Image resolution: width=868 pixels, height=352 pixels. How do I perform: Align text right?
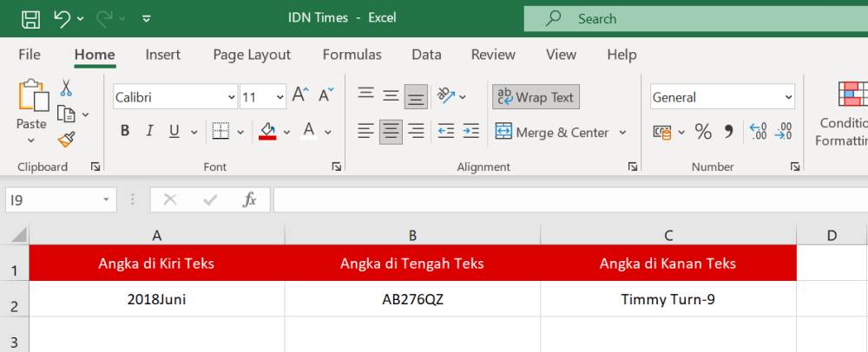click(416, 132)
